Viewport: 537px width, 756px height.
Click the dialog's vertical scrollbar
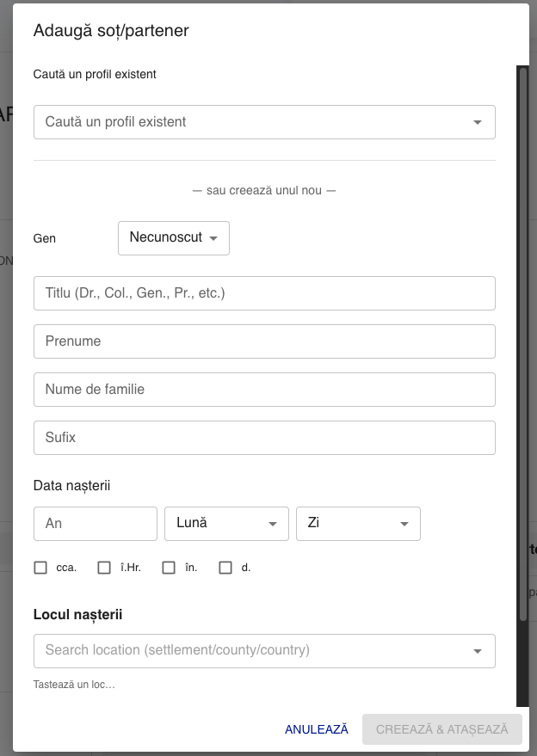click(522, 344)
